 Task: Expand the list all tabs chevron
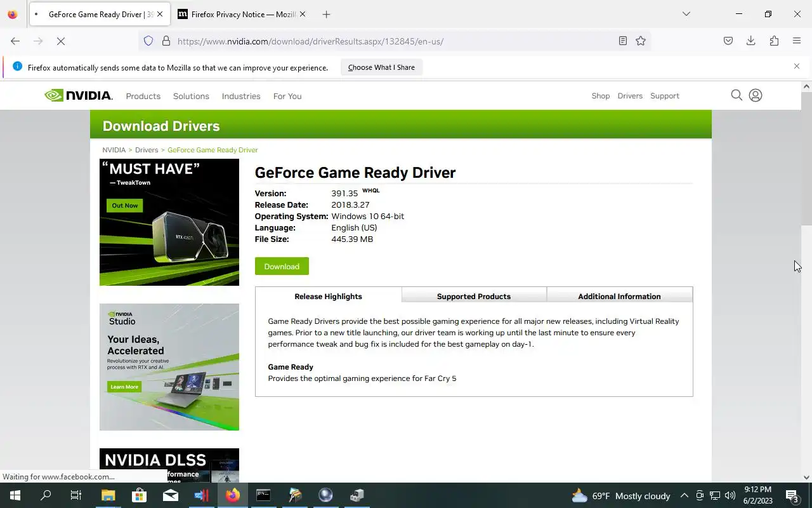click(x=686, y=14)
